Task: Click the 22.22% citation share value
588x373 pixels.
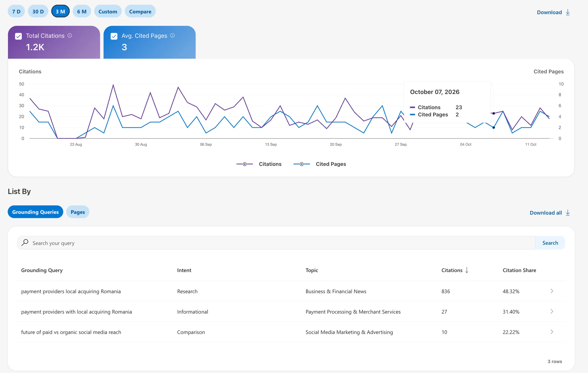Action: tap(511, 332)
